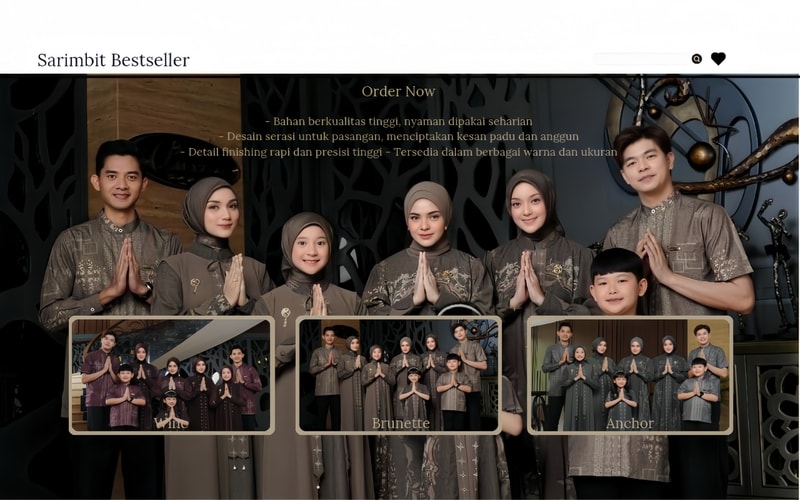800x500 pixels.
Task: Select the 'Bahan berkualitas tinggi' text line
Action: tap(398, 121)
